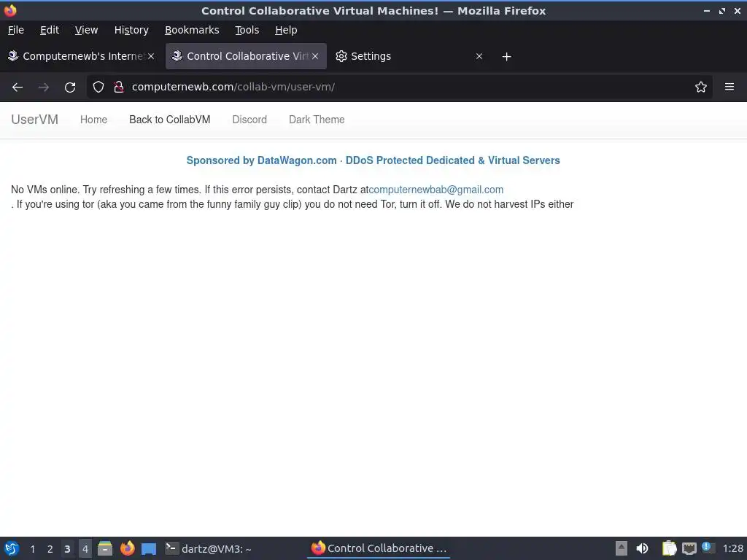Open tracking protection shield info
747x560 pixels.
pyautogui.click(x=98, y=87)
